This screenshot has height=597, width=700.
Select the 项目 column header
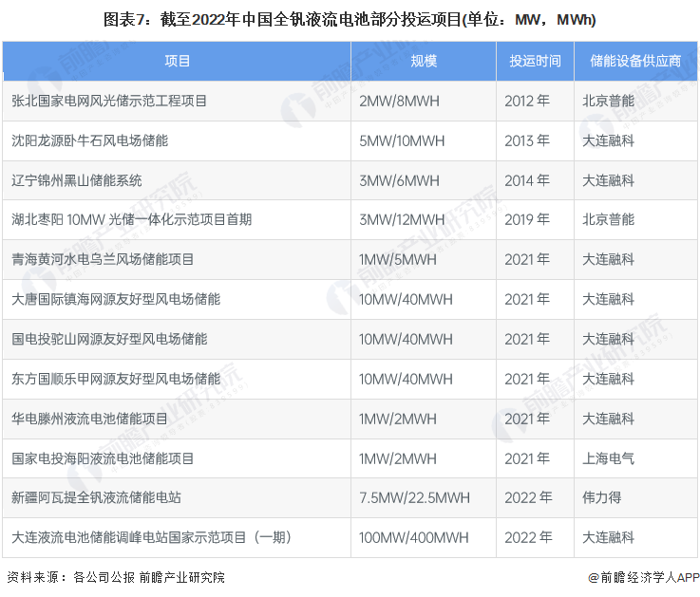pos(178,61)
